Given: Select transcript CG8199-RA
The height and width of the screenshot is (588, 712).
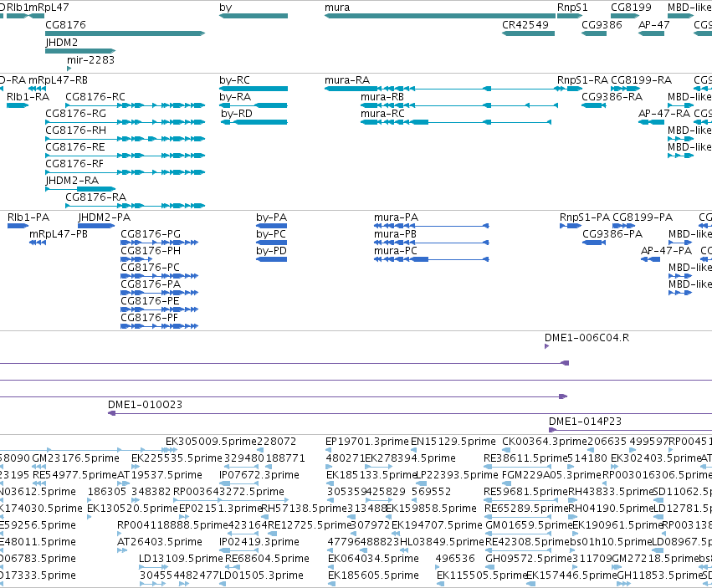Looking at the screenshot, I should coord(641,80).
